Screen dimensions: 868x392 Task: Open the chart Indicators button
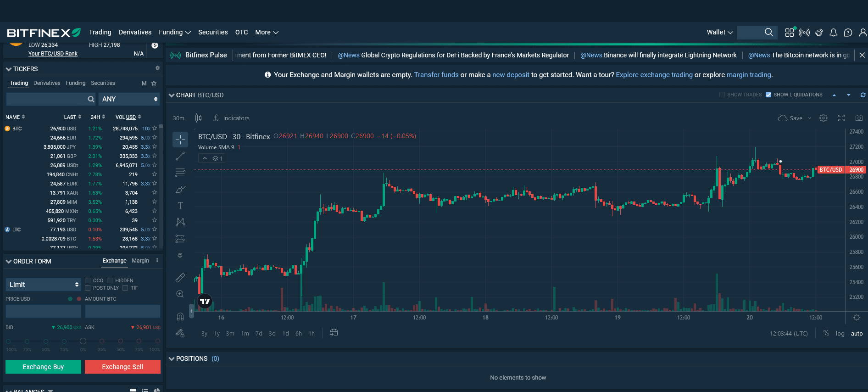point(231,118)
